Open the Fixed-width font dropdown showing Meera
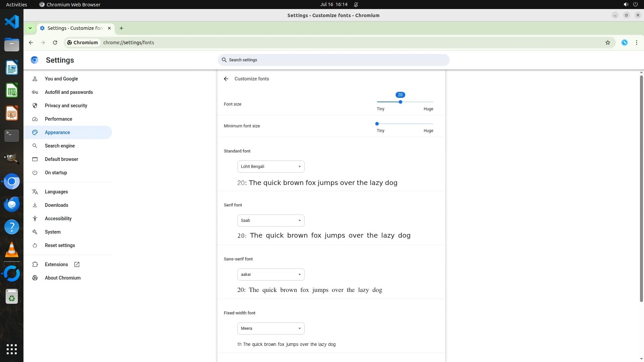Image resolution: width=644 pixels, height=362 pixels. [x=271, y=328]
